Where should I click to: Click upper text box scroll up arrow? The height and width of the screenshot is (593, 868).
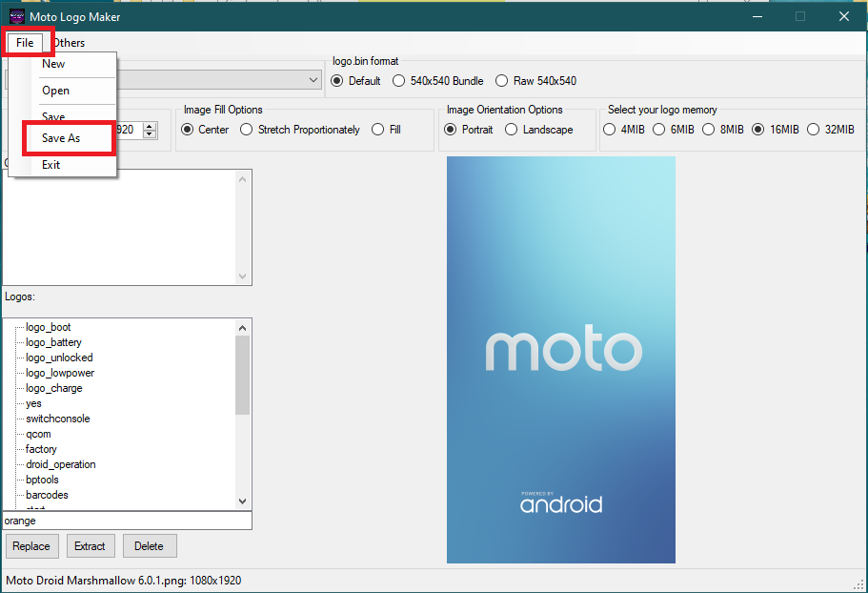[x=242, y=179]
